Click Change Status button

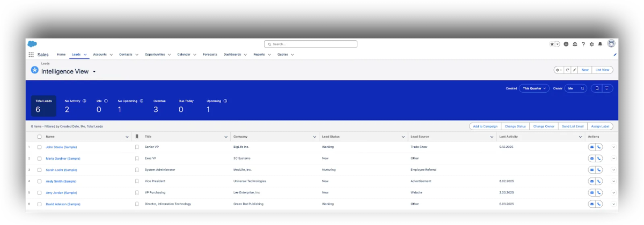[x=515, y=126]
